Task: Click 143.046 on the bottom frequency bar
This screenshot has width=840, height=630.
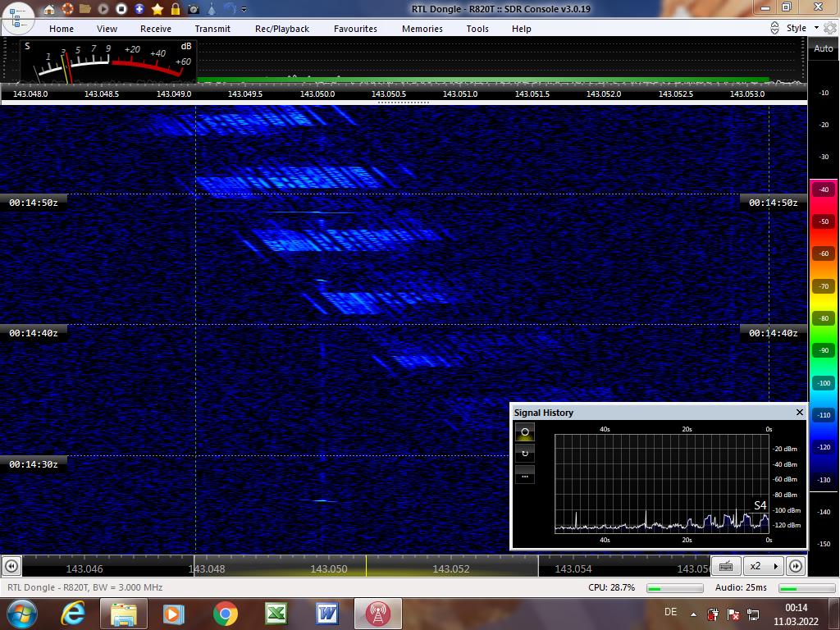Action: (84, 569)
